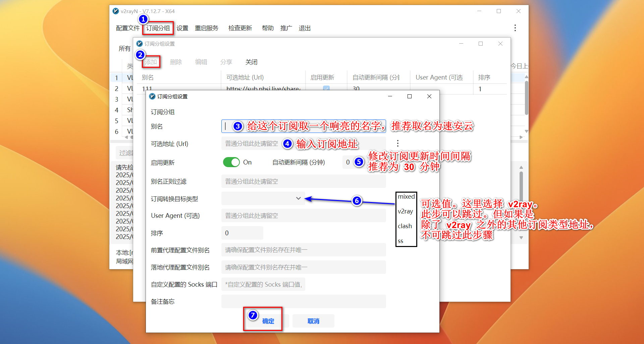This screenshot has height=344, width=644.
Task: Click the 自动更新间隔 minutes field
Action: point(348,162)
